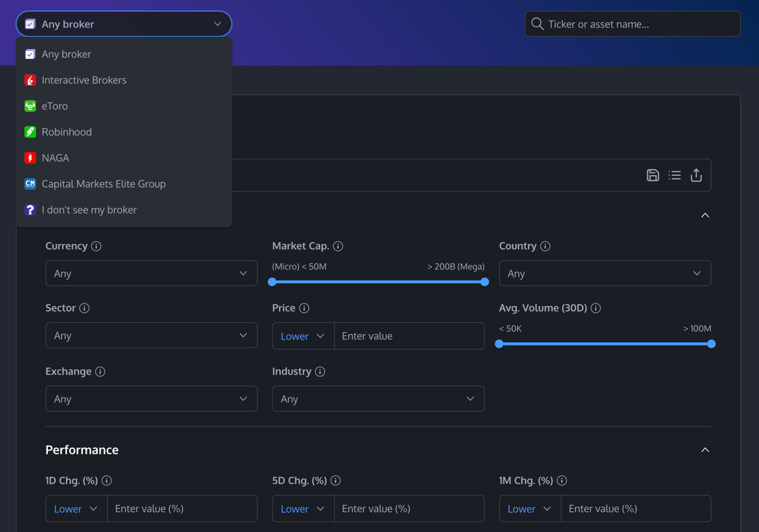Click the Market Cap. slider right handle
759x532 pixels.
point(485,282)
